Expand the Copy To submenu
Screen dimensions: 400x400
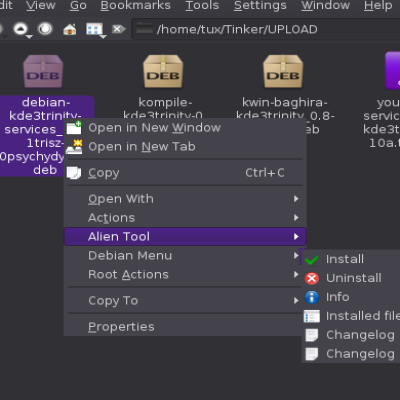(183, 301)
